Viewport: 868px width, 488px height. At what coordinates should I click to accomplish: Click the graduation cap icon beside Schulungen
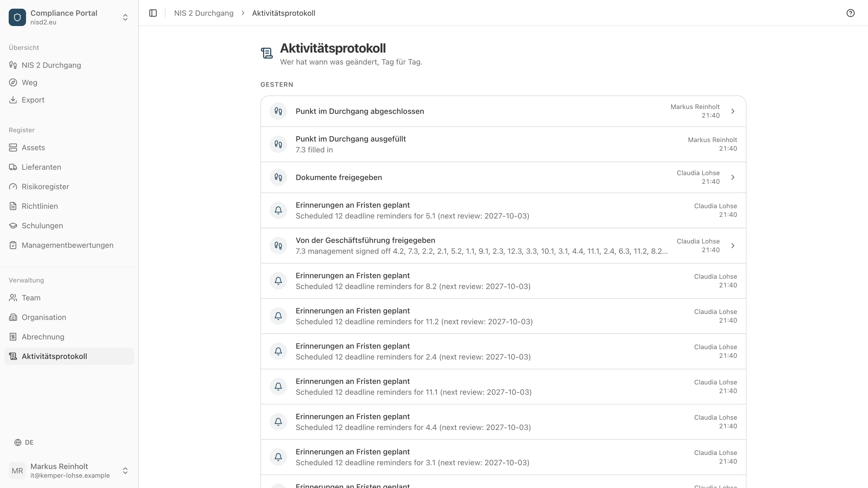coord(13,226)
